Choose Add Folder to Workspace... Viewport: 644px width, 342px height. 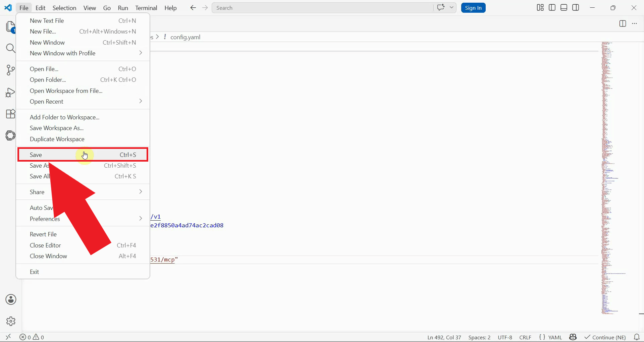point(83,117)
